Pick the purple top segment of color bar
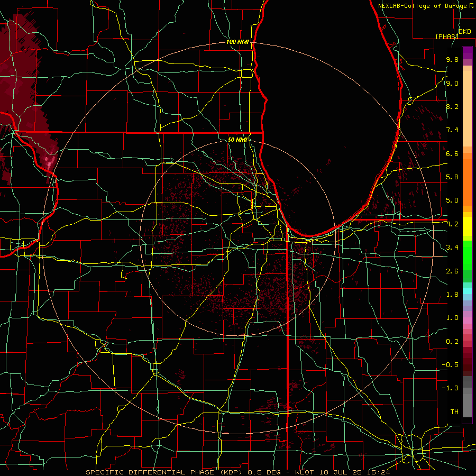 click(467, 53)
